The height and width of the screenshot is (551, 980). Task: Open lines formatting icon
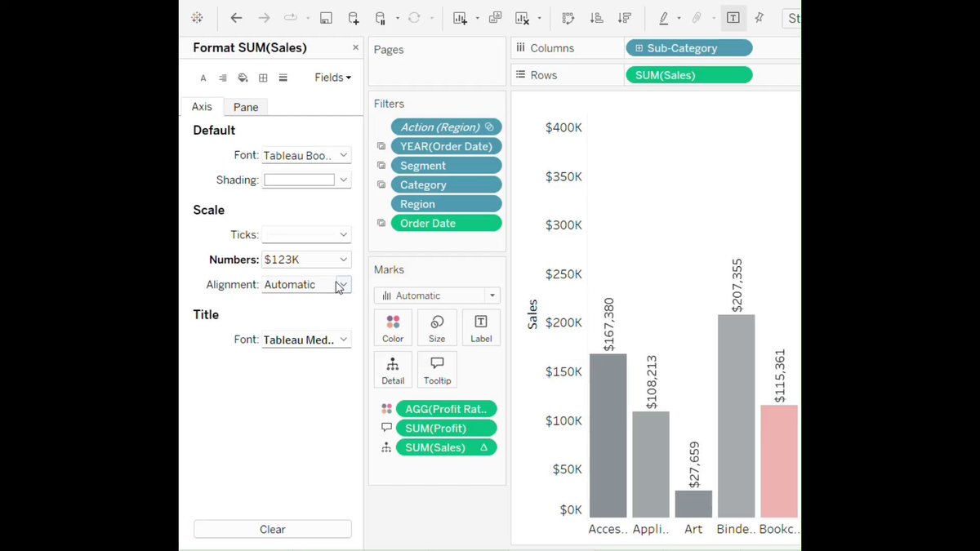(283, 78)
